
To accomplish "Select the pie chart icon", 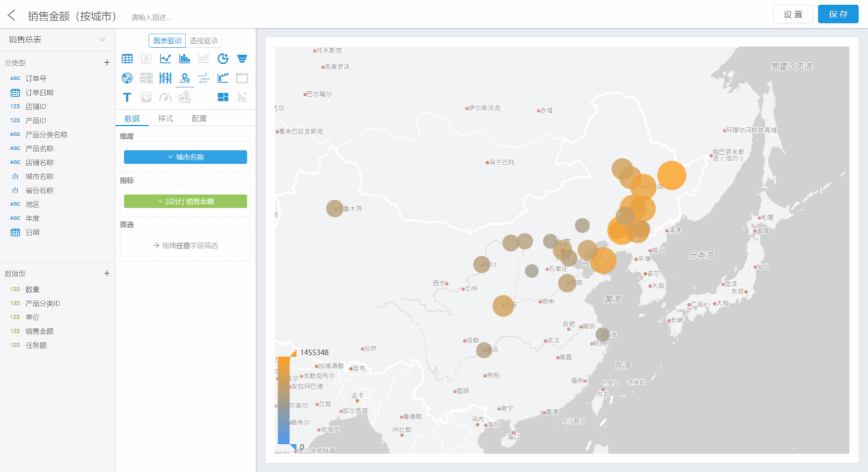I will pyautogui.click(x=222, y=59).
